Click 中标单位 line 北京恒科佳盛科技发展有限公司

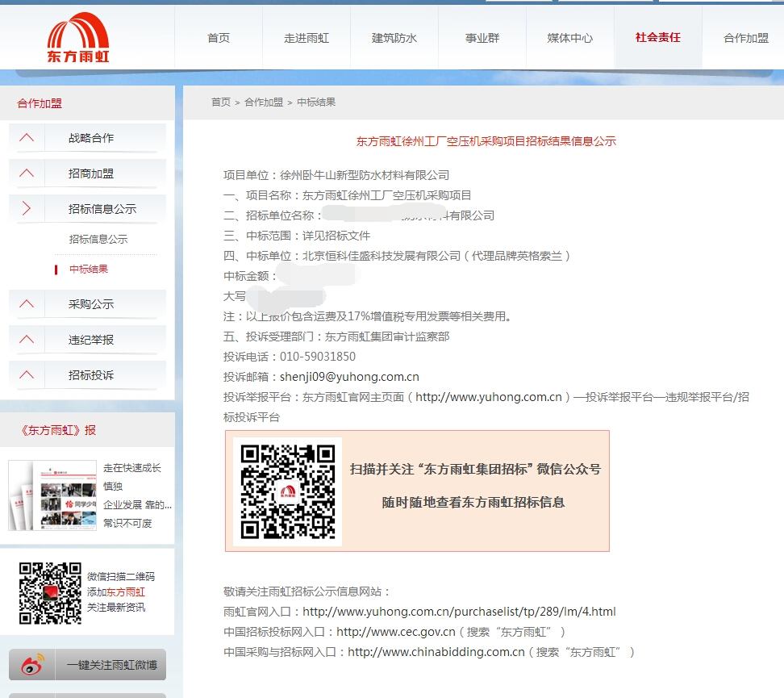pyautogui.click(x=397, y=256)
